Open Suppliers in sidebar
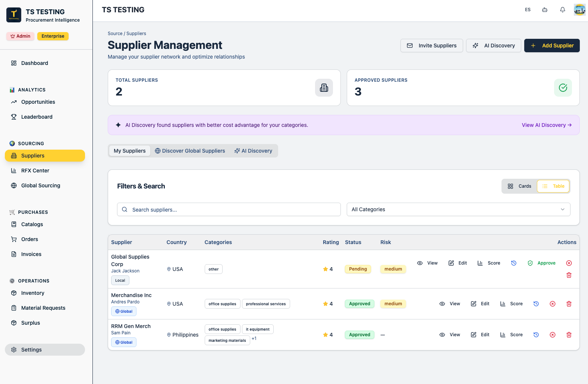This screenshot has height=384, width=588. [x=45, y=156]
